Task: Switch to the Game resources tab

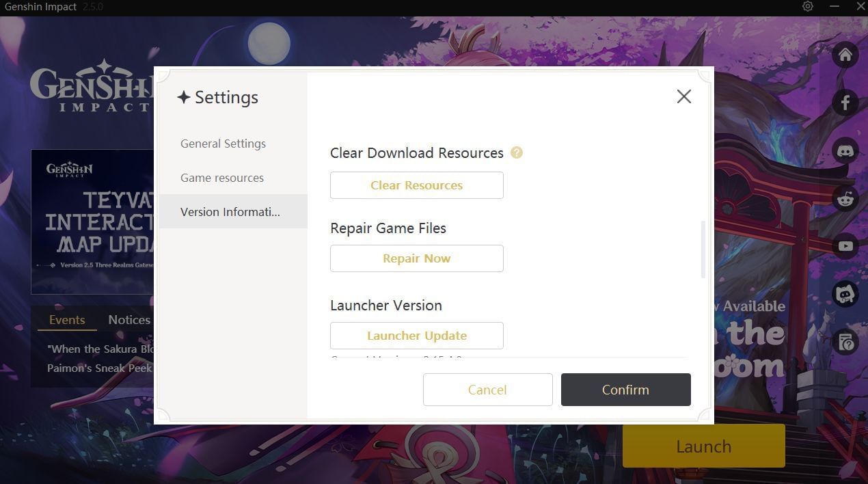Action: (222, 178)
